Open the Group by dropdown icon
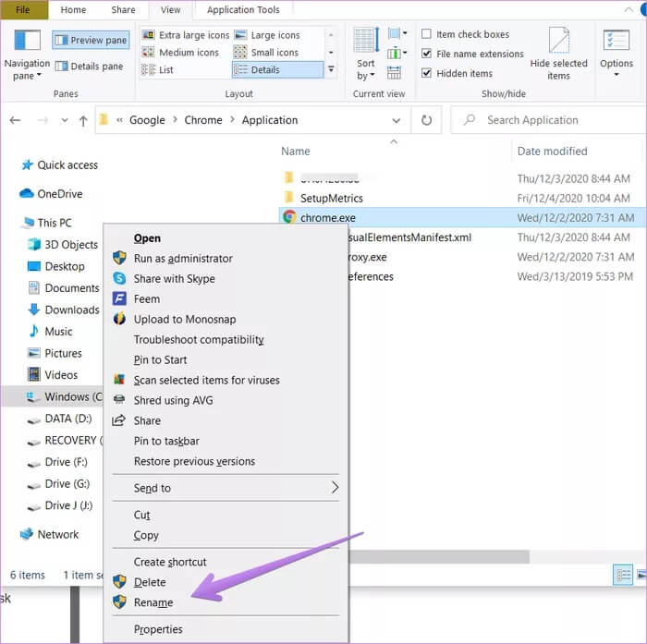Viewport: 647px width, 644px height. pos(397,33)
